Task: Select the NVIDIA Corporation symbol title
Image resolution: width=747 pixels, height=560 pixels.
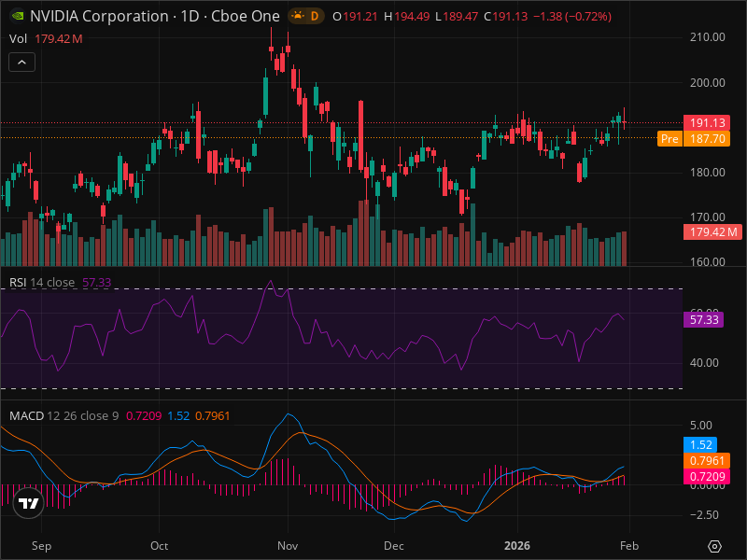Action: point(154,16)
